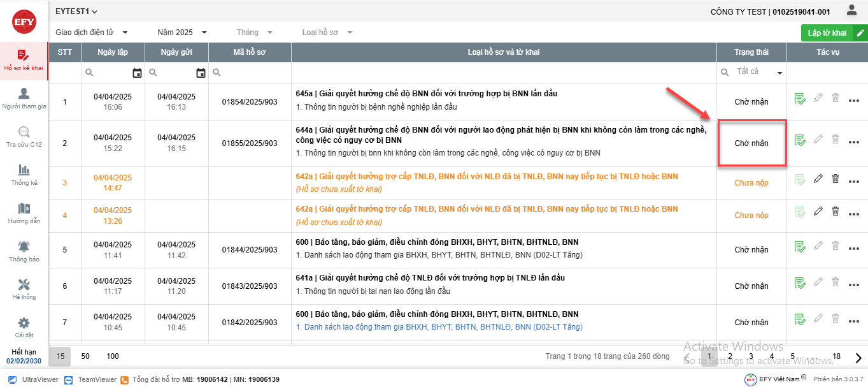
Task: Expand EYTEST1 account selector
Action: click(76, 11)
